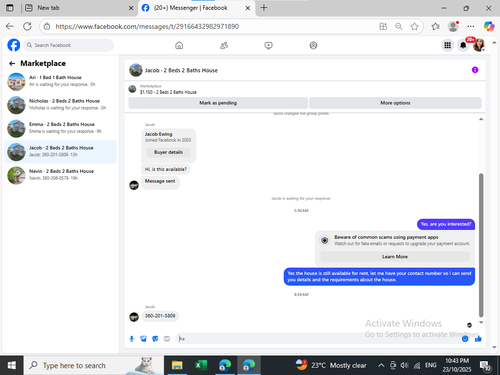
Task: Open the browser profile icon
Action: (453, 26)
